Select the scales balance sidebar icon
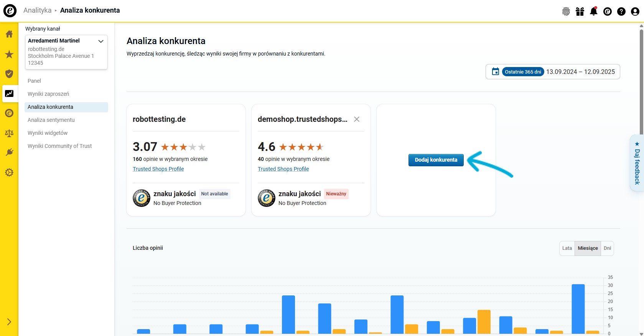This screenshot has height=336, width=644. (x=9, y=133)
